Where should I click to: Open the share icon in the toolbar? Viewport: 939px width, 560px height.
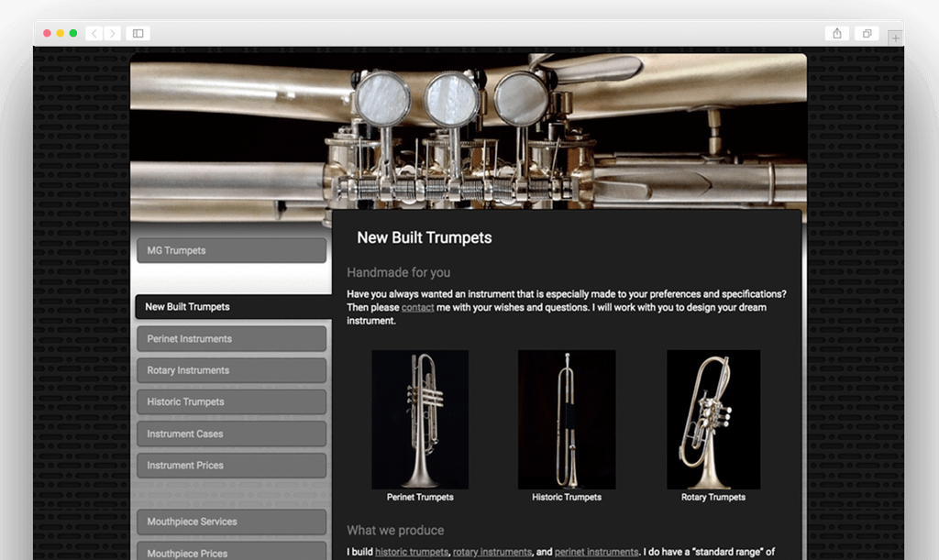pos(837,34)
